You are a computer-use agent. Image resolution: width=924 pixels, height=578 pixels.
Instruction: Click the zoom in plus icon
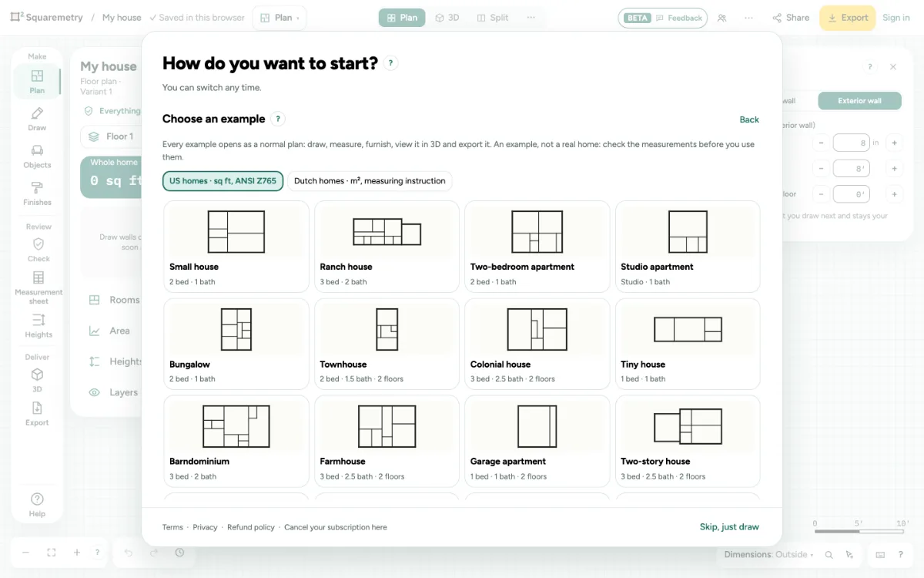click(x=77, y=553)
